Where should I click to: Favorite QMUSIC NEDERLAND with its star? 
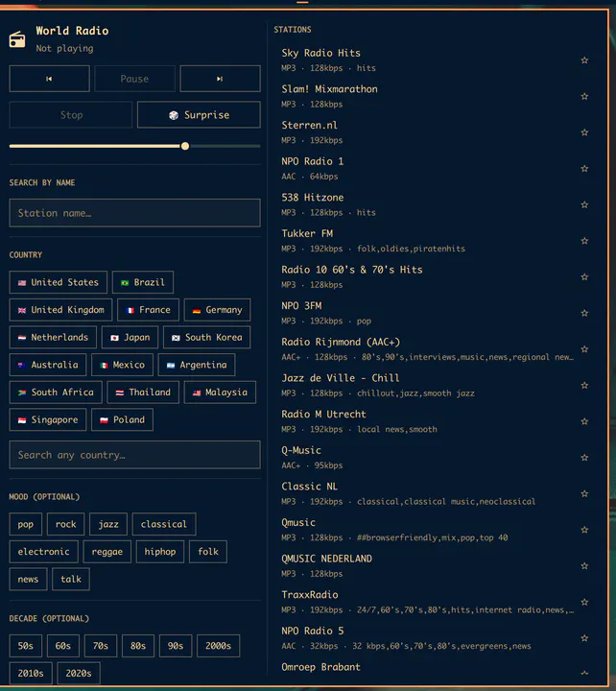584,566
